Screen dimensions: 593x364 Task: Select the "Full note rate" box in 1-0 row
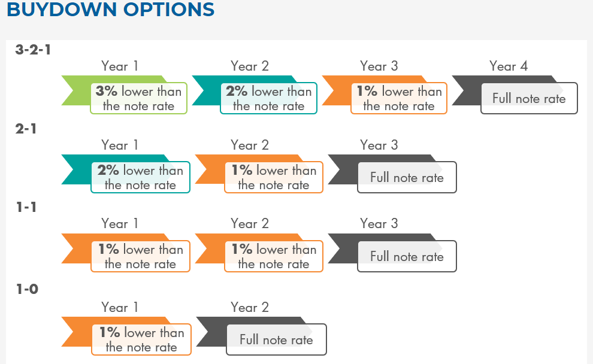click(276, 339)
